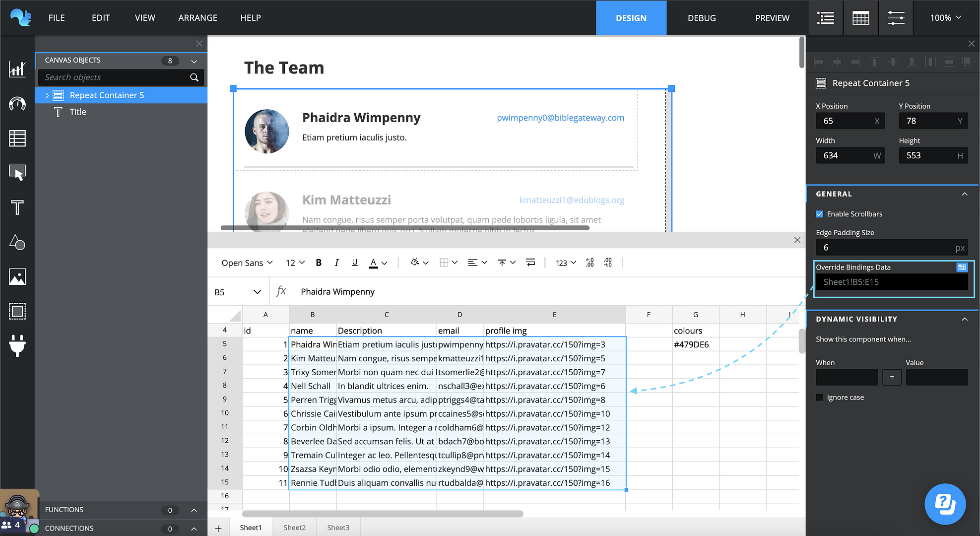This screenshot has height=536, width=980.
Task: Select the chart tool in left sidebar
Action: pyautogui.click(x=17, y=69)
